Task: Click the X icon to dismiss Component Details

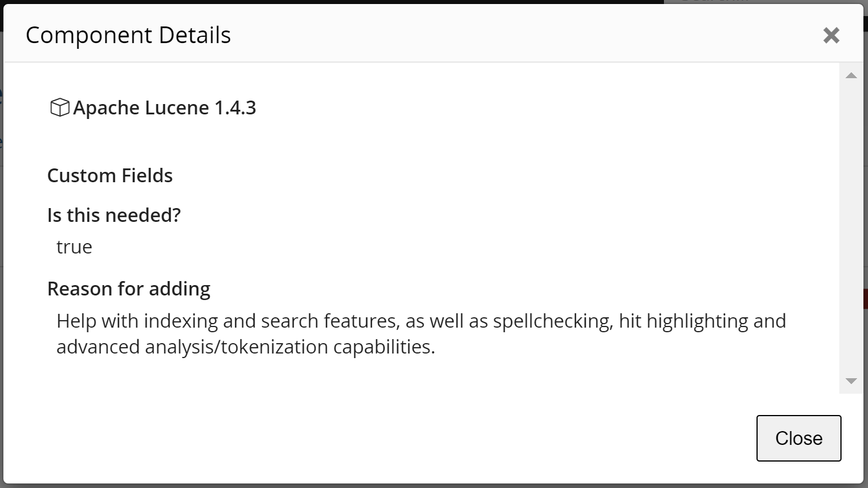Action: (x=831, y=35)
